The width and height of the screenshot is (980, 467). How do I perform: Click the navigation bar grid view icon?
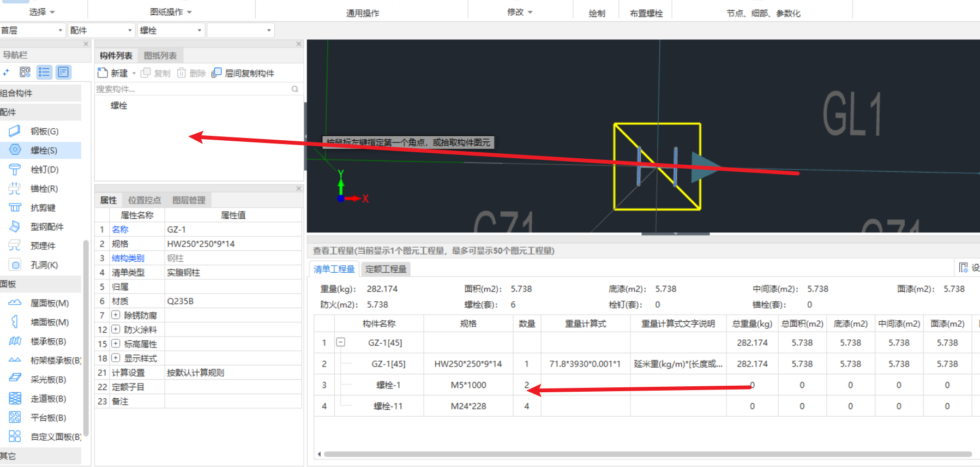25,72
